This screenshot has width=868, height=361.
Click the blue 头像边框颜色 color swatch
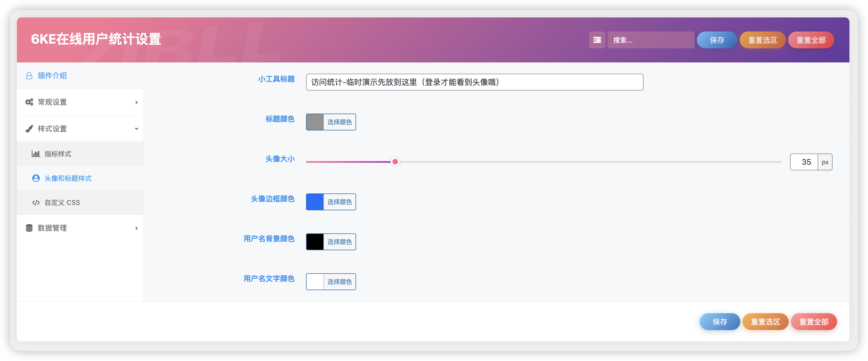[x=315, y=202]
